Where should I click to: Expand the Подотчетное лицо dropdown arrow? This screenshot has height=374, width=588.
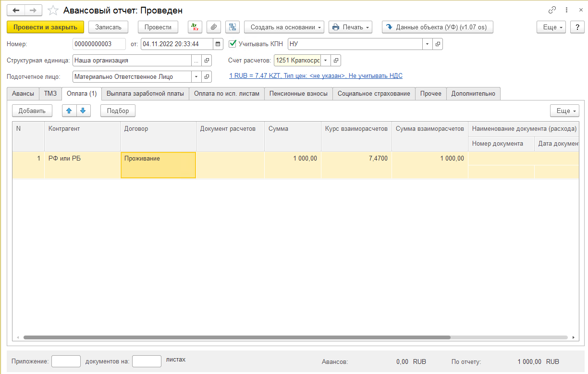196,76
